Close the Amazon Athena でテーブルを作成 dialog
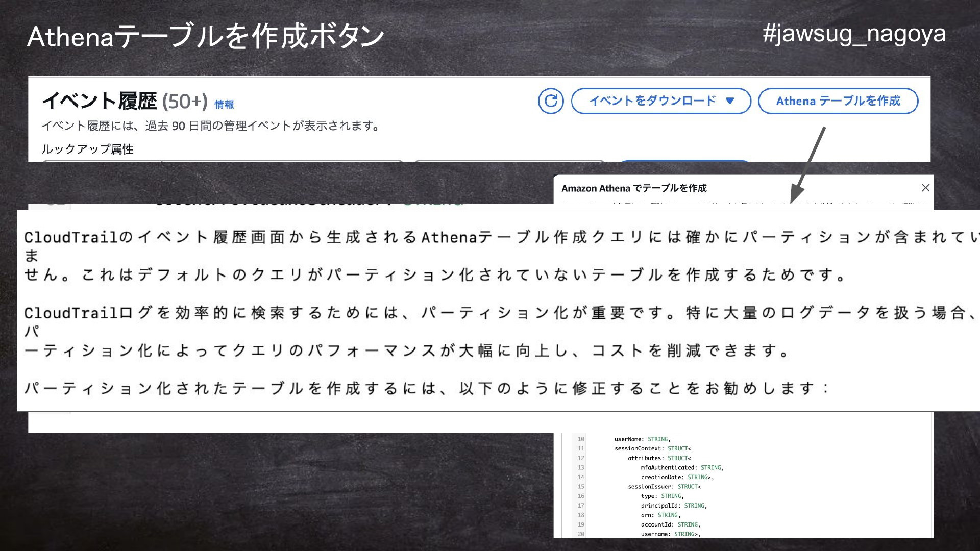 point(925,188)
